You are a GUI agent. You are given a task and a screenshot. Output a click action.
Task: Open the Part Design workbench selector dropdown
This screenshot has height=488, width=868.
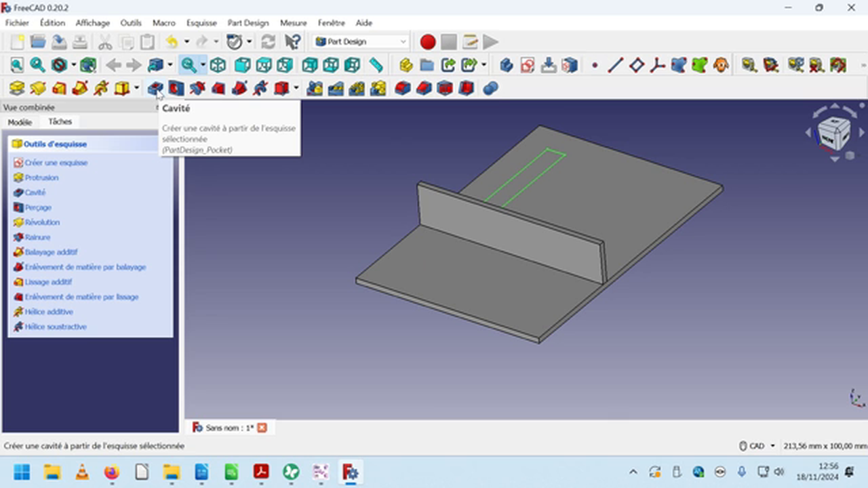(x=403, y=41)
